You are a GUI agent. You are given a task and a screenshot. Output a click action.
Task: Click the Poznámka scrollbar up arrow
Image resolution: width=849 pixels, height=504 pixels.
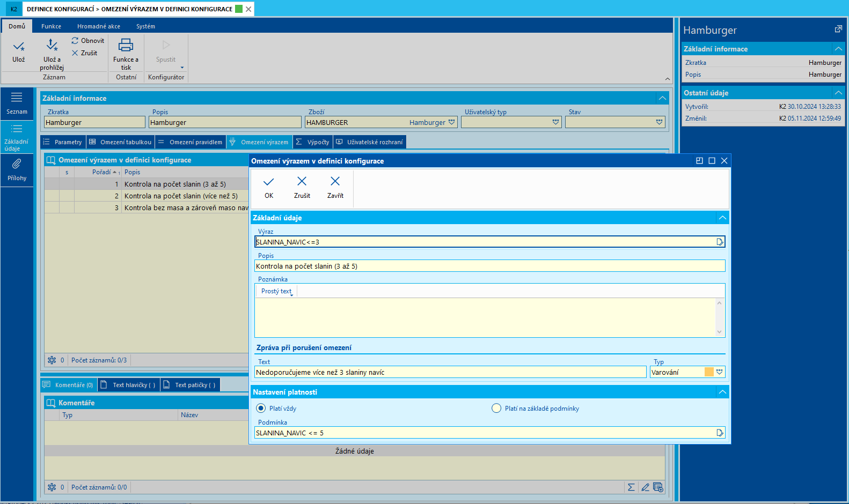720,303
